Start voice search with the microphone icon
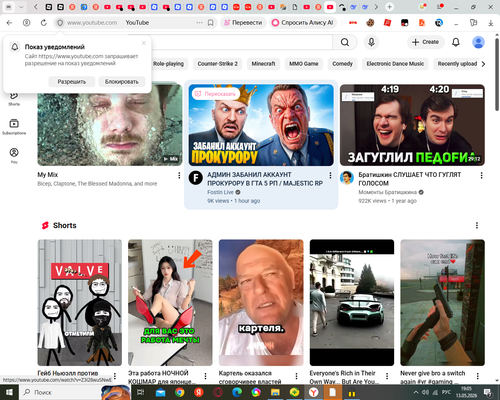The image size is (500, 400). pos(371,42)
